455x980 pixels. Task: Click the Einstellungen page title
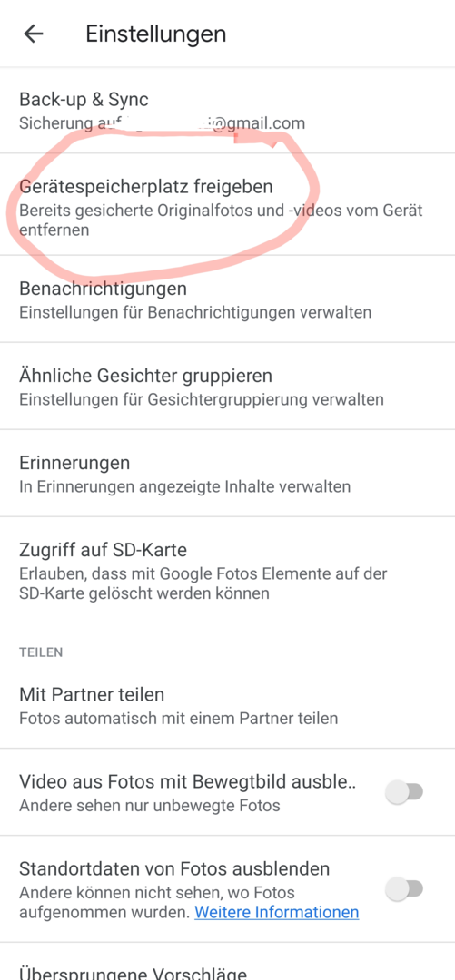[156, 34]
